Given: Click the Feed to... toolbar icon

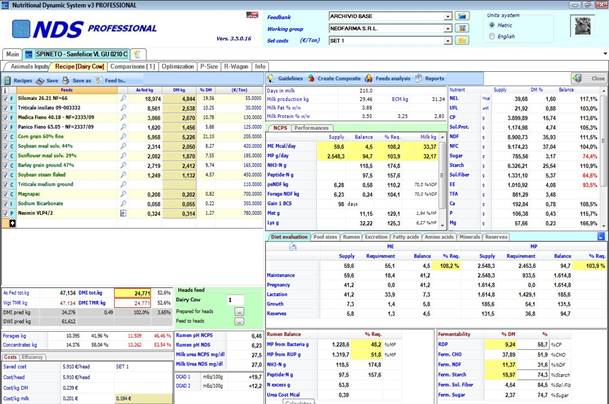Looking at the screenshot, I should [99, 80].
